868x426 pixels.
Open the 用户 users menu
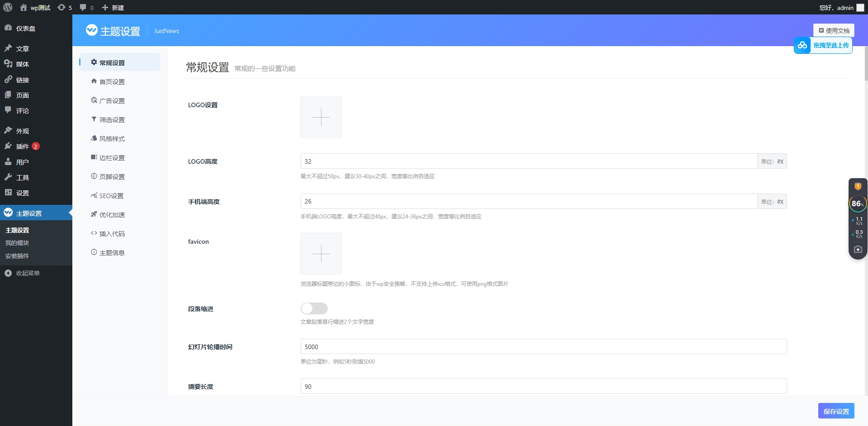point(36,162)
